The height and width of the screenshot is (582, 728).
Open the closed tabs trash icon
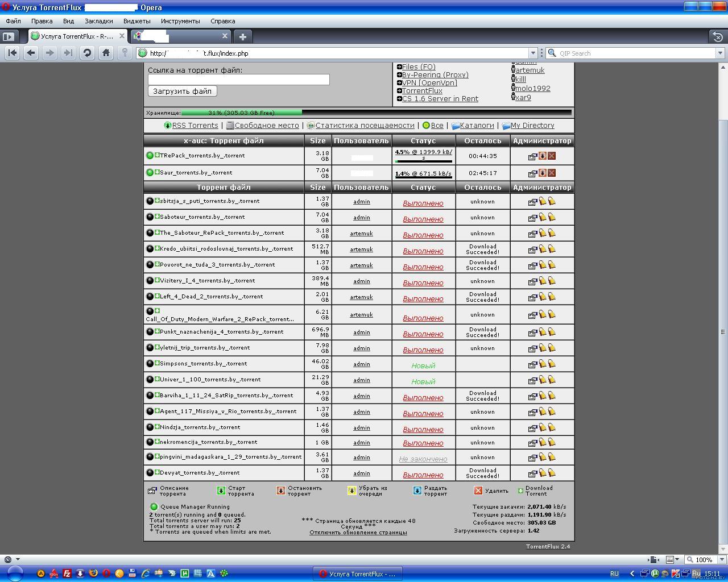click(718, 37)
